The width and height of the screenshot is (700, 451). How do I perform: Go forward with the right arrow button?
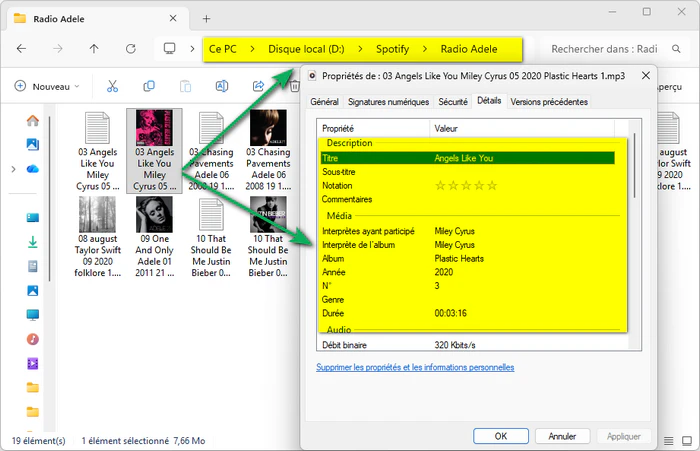click(x=58, y=49)
